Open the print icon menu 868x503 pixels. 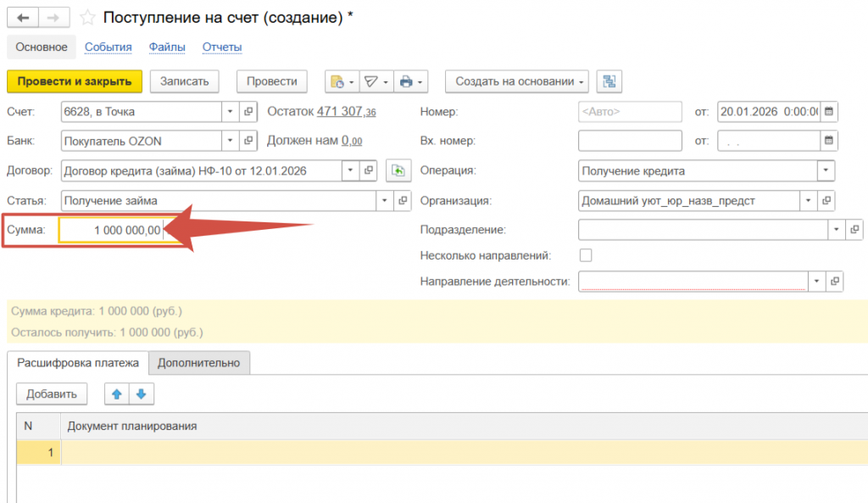point(411,81)
